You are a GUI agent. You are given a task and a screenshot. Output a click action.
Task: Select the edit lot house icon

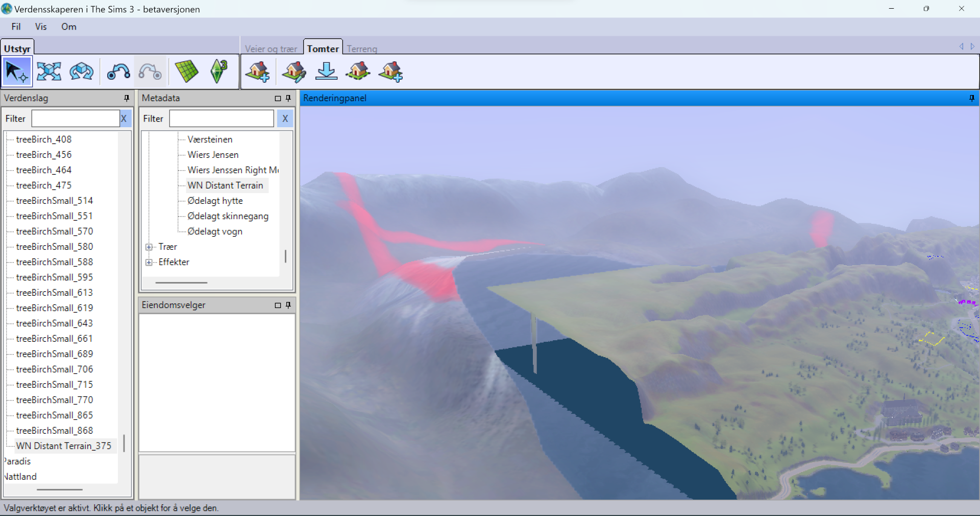point(293,72)
